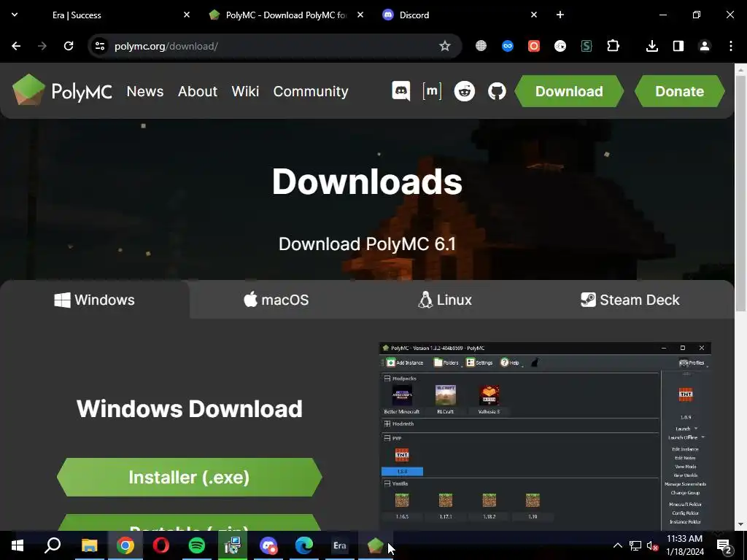Open Windows taskbar search
Screen dimensions: 747x560
[53, 545]
